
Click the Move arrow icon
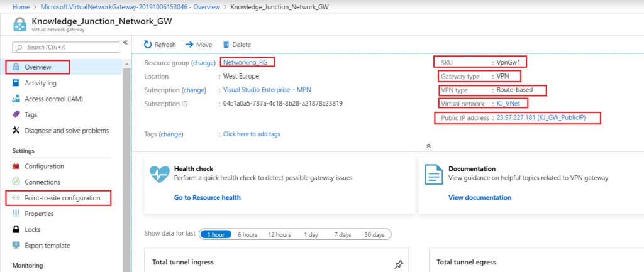(189, 45)
